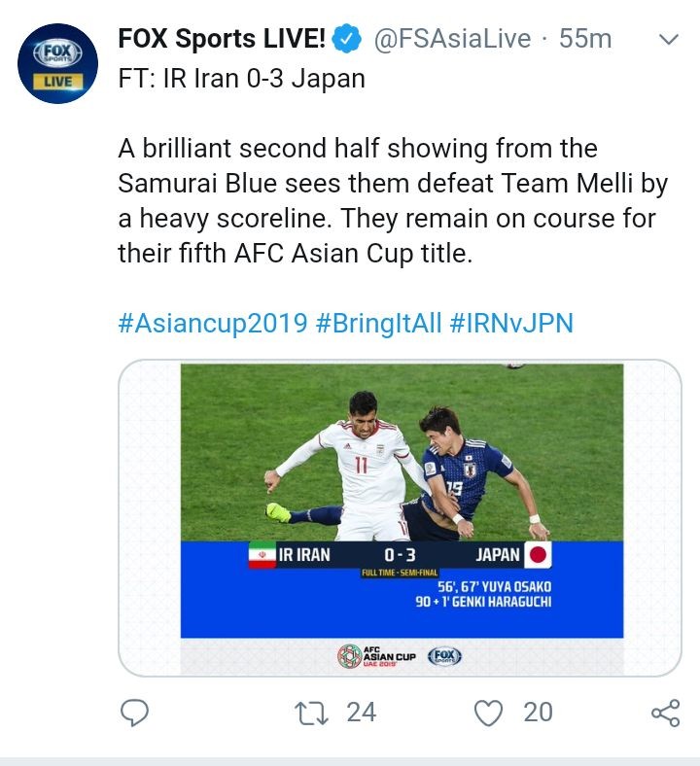Open the FOX Sports LIVE profile avatar
Screen dimensions: 700x766
point(58,64)
